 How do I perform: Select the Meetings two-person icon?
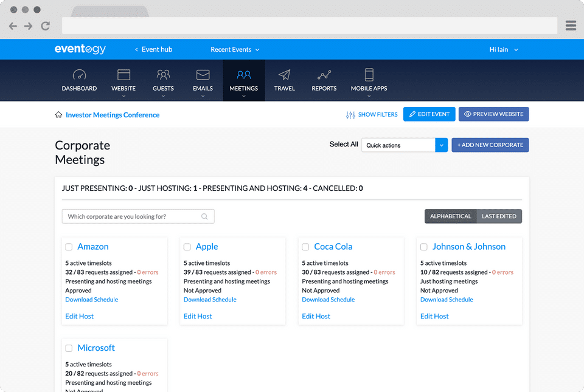[243, 75]
